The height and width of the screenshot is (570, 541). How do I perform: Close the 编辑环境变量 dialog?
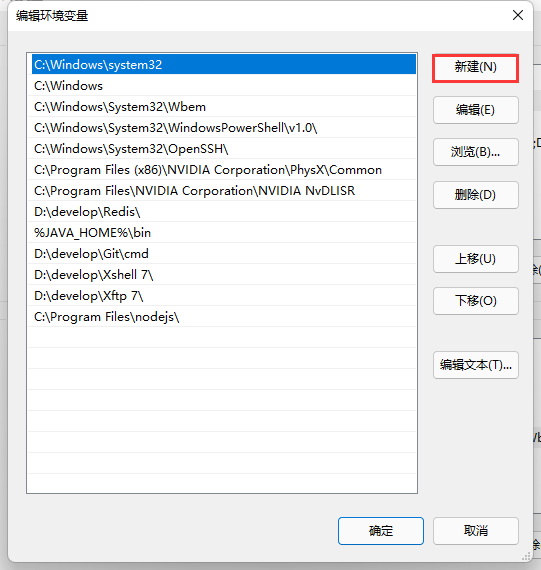pos(518,15)
